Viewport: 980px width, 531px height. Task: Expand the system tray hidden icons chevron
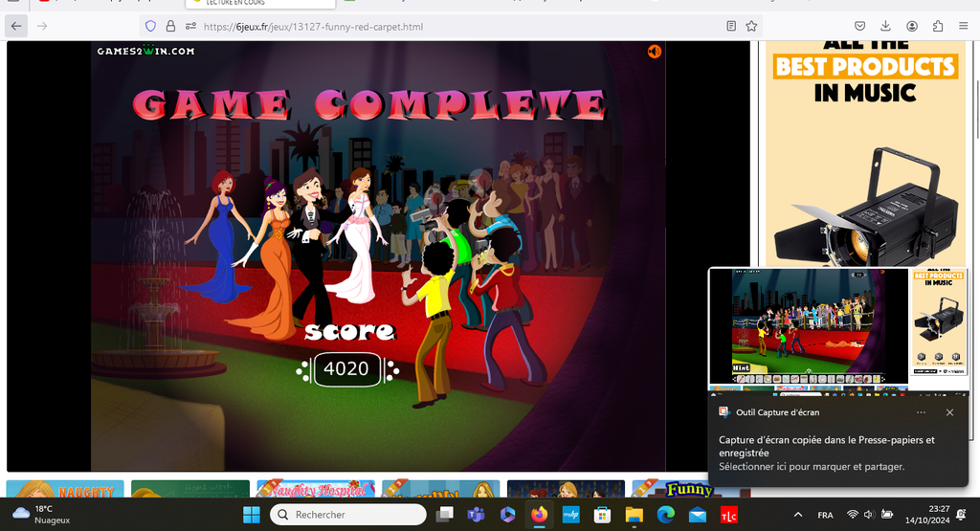(x=798, y=515)
